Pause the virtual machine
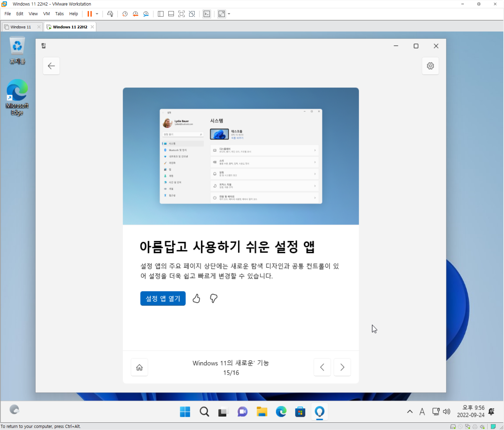Image resolution: width=504 pixels, height=430 pixels. click(x=90, y=14)
